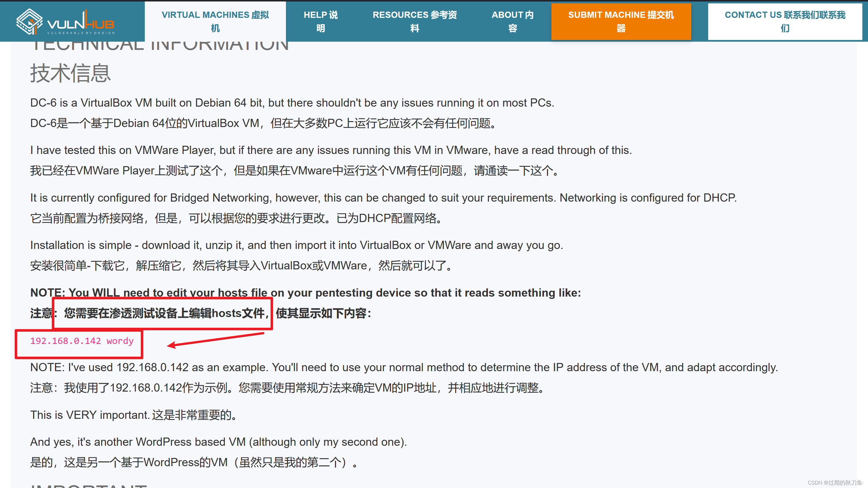Click the DC-6 VirtualBox VM description sentence

[292, 103]
